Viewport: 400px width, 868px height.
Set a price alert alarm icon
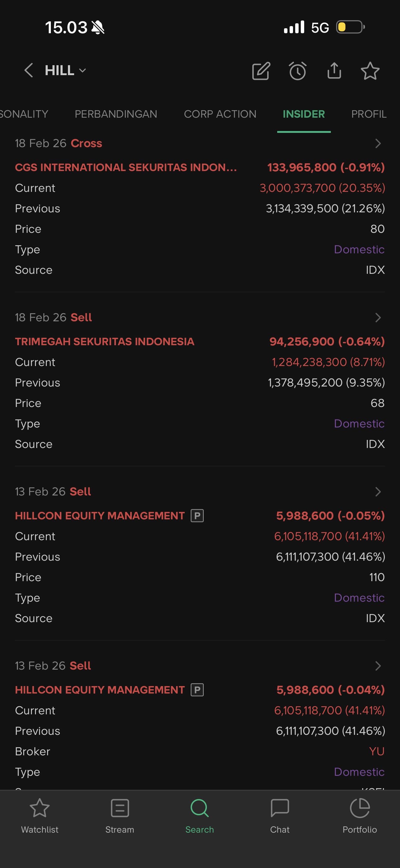[x=298, y=71]
